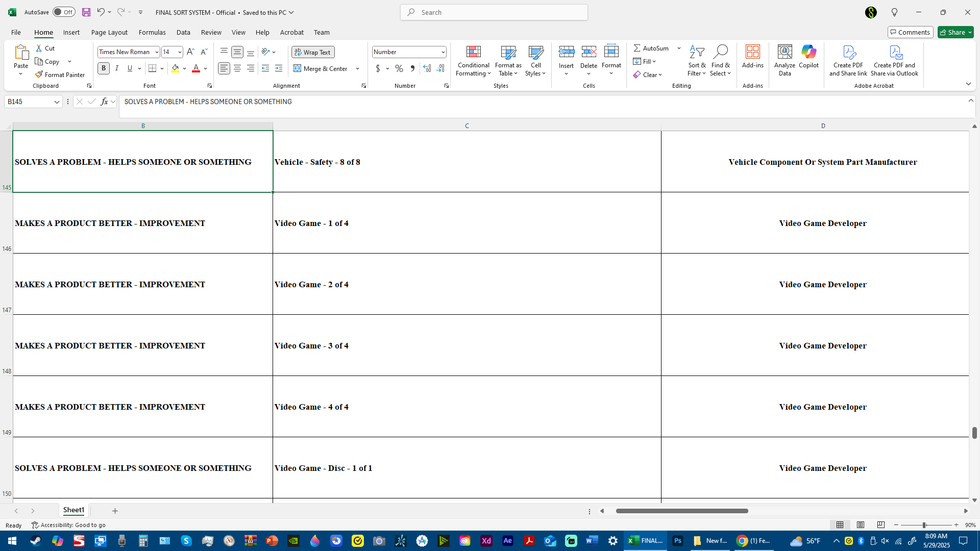Switch to the Page Layout tab
980x551 pixels.
[109, 32]
